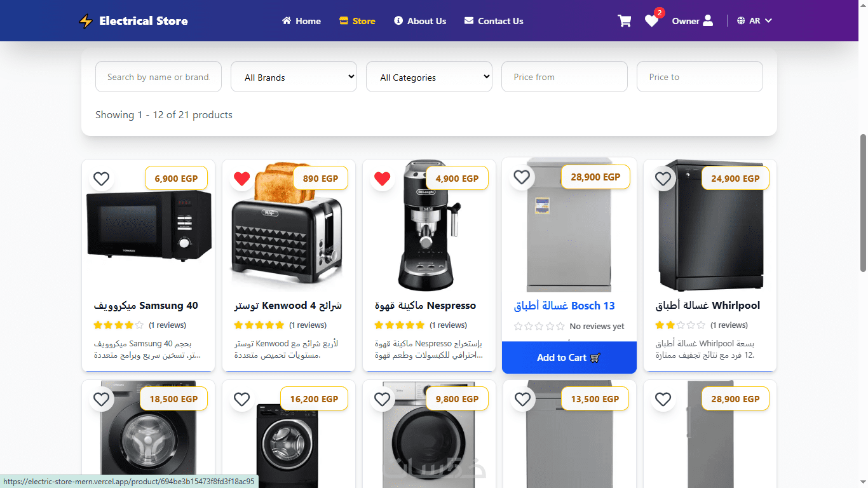Click the lightning bolt store logo
Screen dimensions: 868x488
tap(86, 21)
